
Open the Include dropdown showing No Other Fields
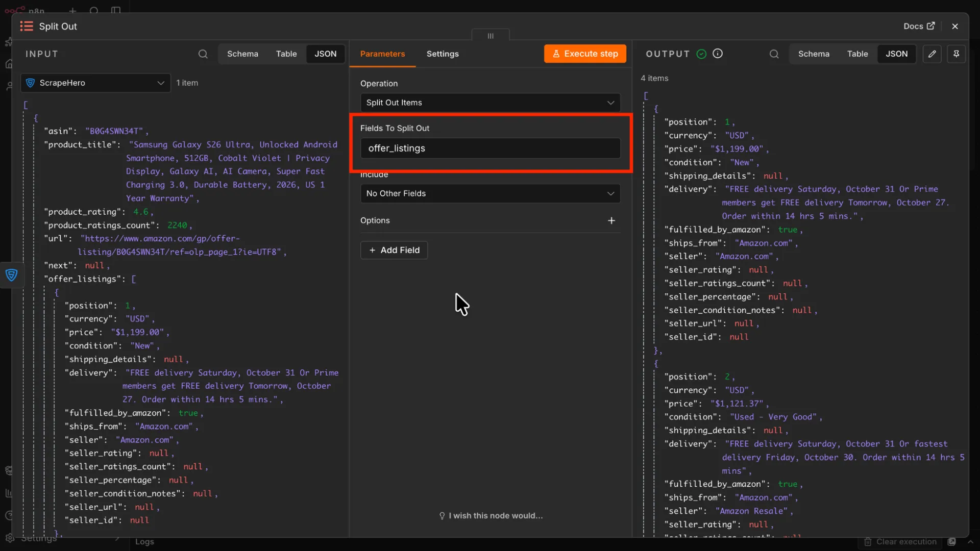pos(490,193)
